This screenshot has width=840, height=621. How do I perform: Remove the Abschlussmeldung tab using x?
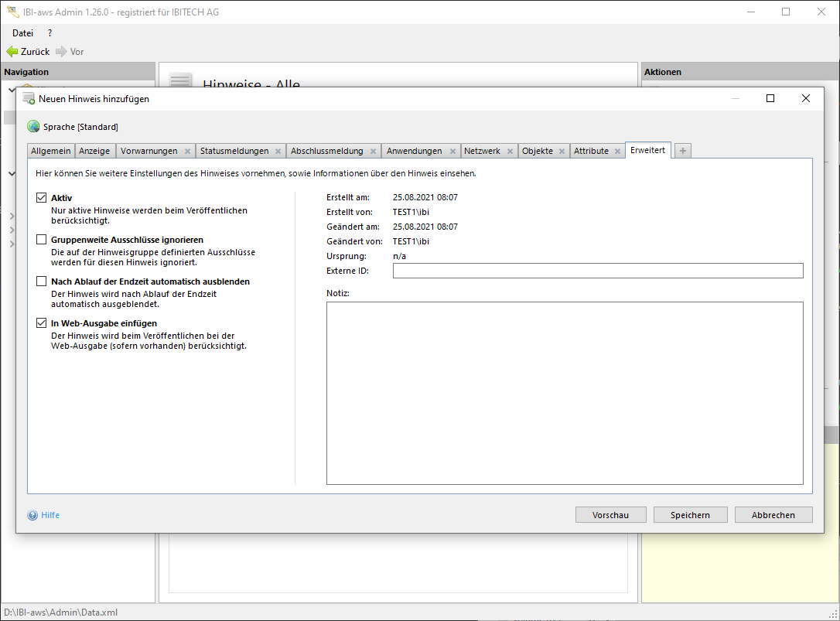coord(373,152)
